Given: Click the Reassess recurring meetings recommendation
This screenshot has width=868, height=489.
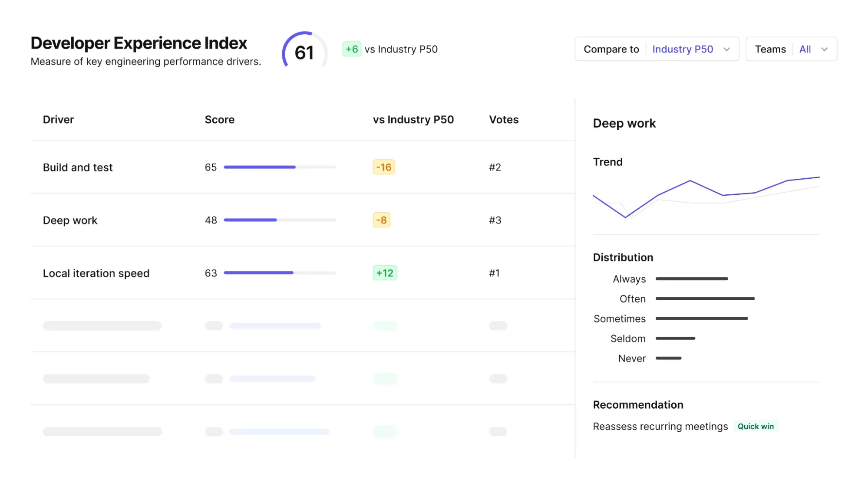Looking at the screenshot, I should point(660,426).
